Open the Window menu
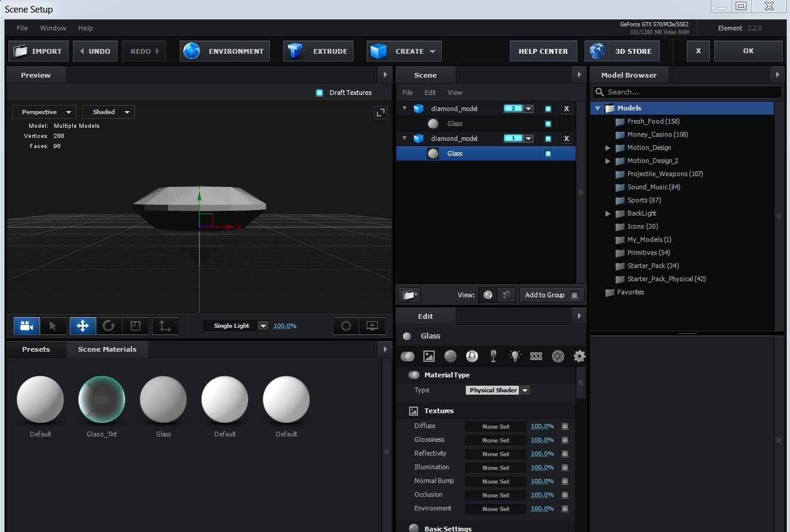The width and height of the screenshot is (790, 532). tap(53, 28)
